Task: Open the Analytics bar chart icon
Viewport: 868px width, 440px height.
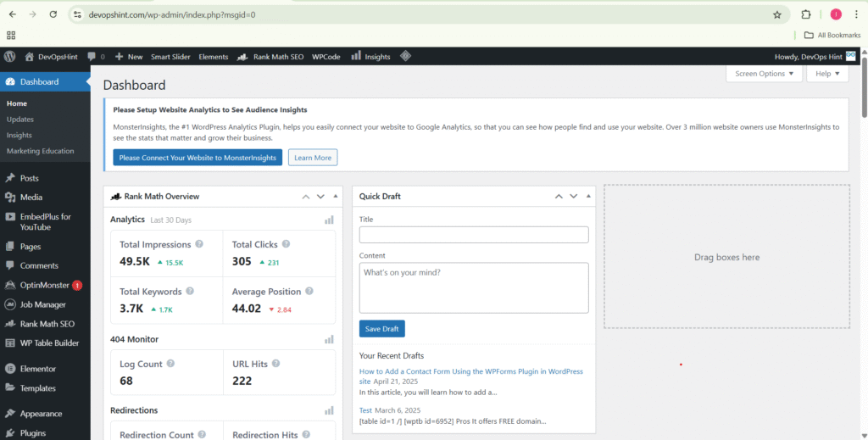Action: [x=330, y=220]
